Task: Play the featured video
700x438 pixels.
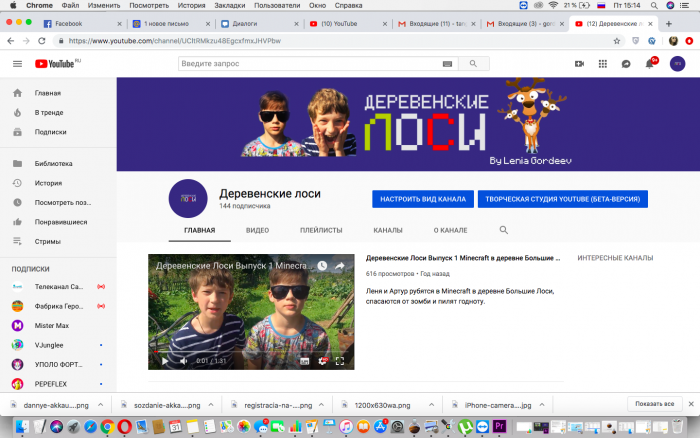Action: 164,360
